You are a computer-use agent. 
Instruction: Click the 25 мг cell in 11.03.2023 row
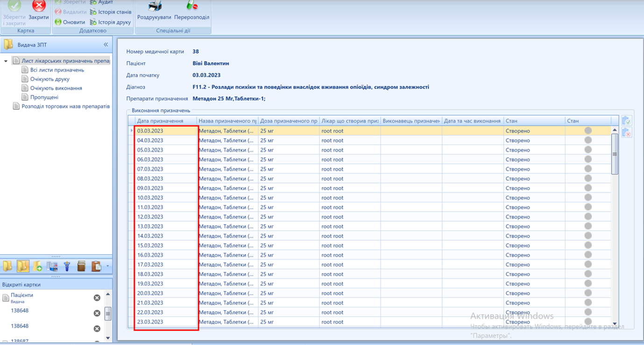point(289,207)
